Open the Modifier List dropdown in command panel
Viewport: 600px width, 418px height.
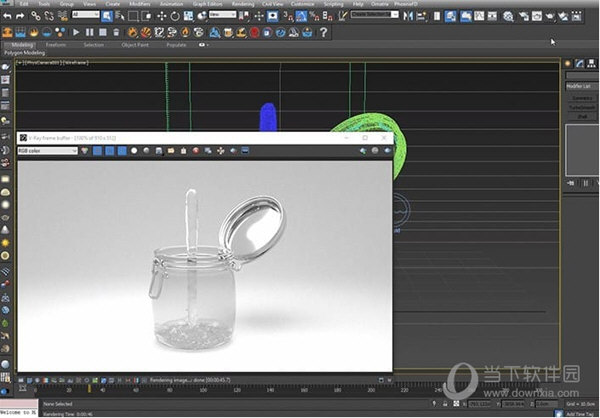[582, 86]
